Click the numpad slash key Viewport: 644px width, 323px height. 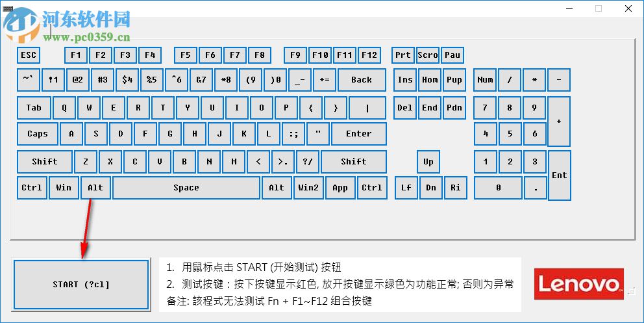pos(510,80)
